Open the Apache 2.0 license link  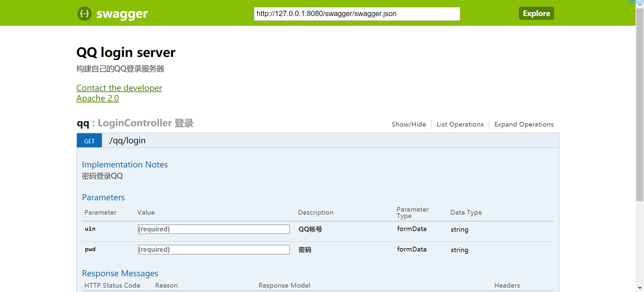pos(98,98)
